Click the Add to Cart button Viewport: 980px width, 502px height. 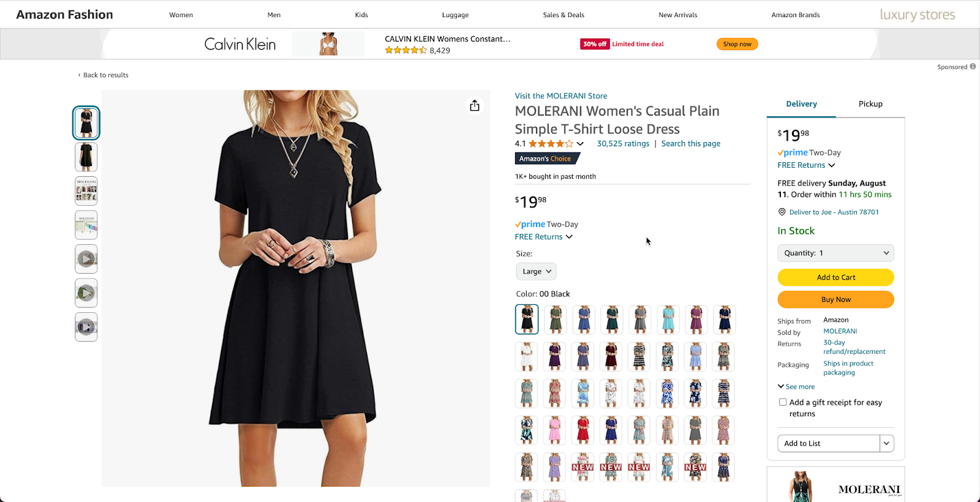pyautogui.click(x=835, y=277)
